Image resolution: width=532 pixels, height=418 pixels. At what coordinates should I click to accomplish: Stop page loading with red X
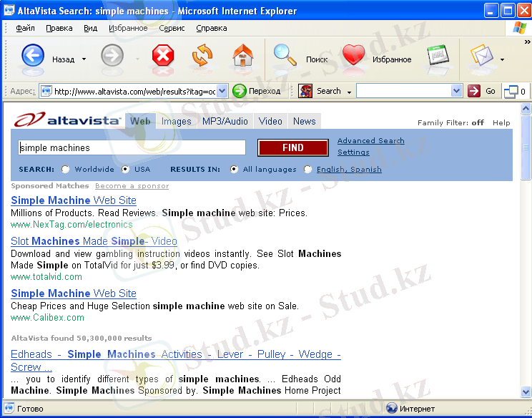tap(163, 55)
